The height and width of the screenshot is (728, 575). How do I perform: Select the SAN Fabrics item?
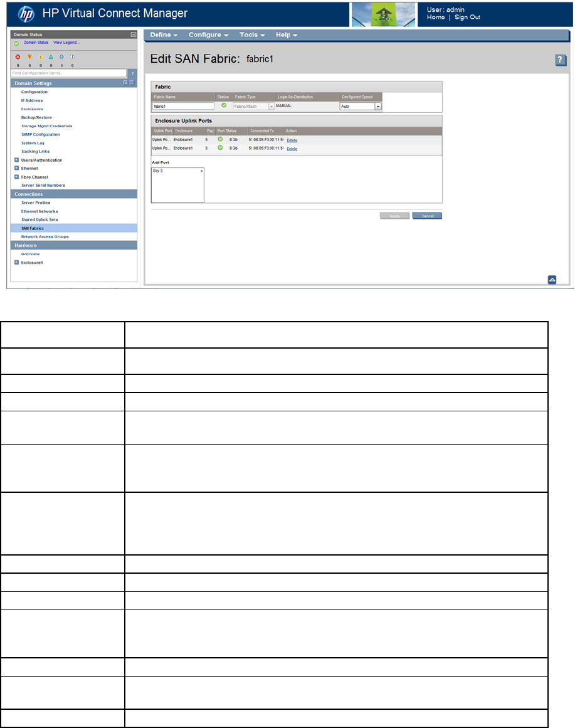pos(74,228)
